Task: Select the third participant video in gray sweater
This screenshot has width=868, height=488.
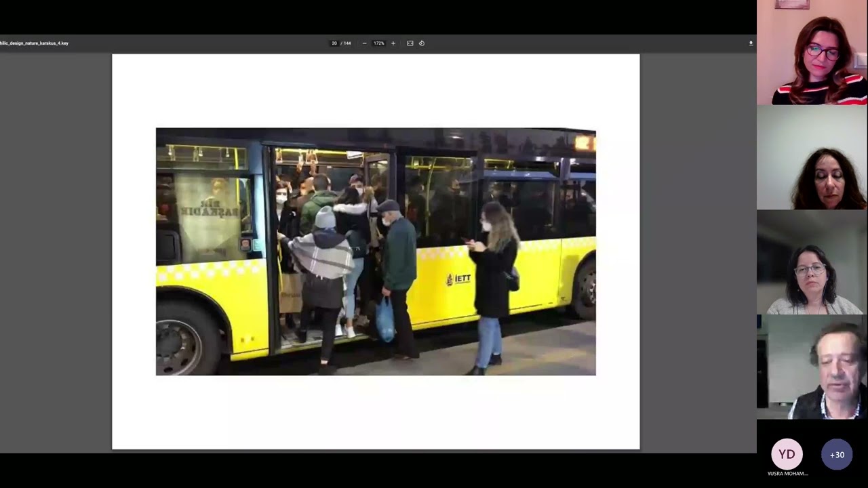Action: coord(812,262)
